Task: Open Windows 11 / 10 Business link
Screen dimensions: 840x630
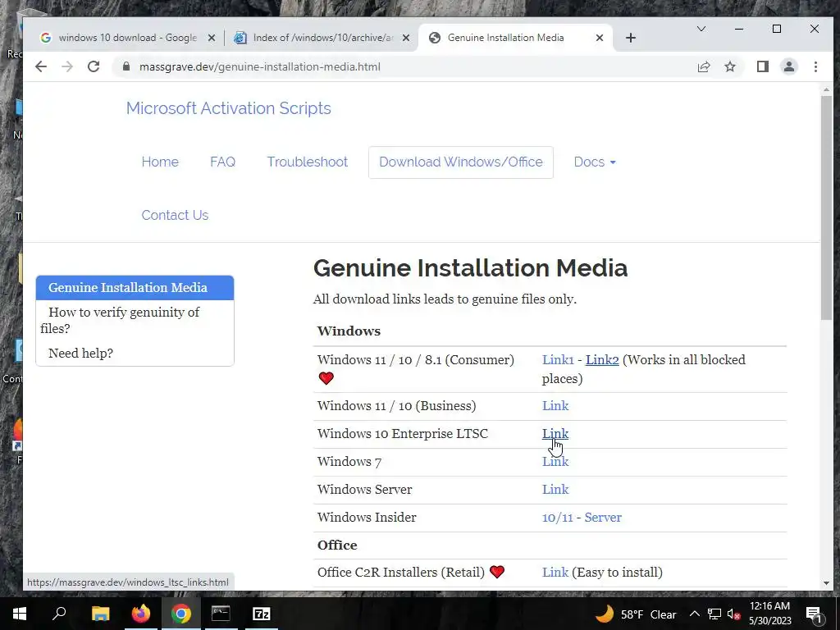Action: (555, 405)
